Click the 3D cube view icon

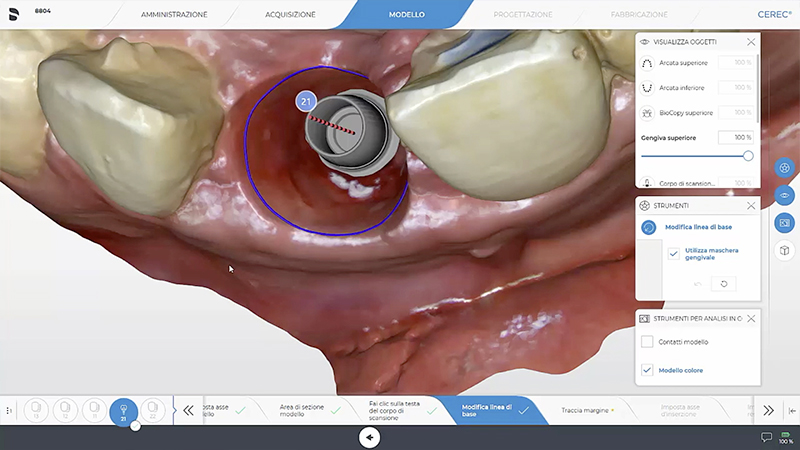(x=785, y=250)
